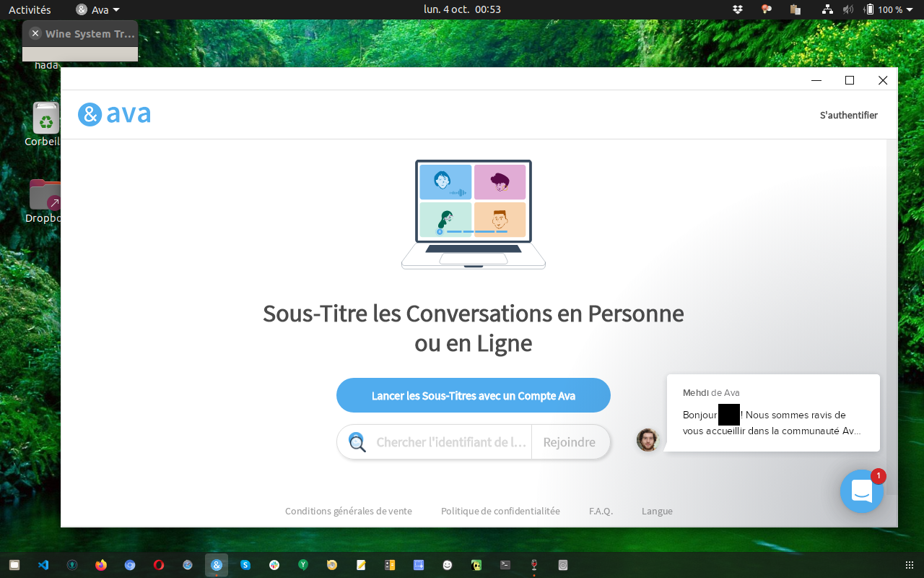Click Mehdi's avatar next to the chat message
This screenshot has height=578, width=924.
648,439
